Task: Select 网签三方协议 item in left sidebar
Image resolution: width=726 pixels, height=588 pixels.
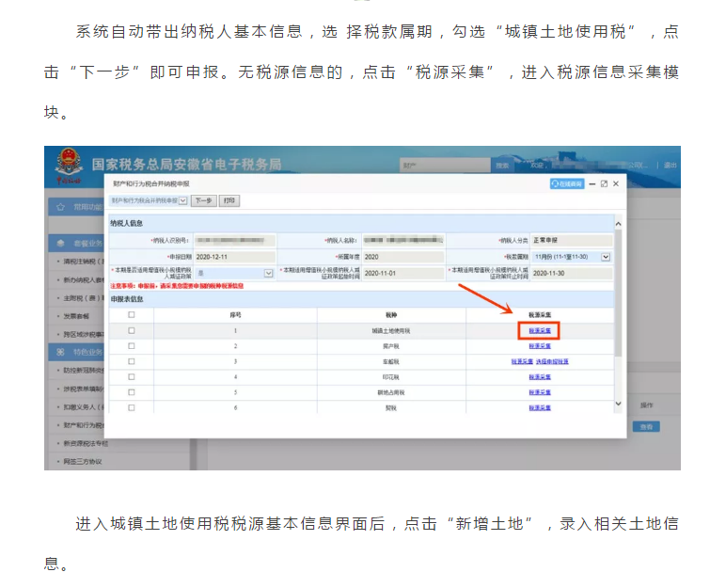Action: pyautogui.click(x=83, y=462)
